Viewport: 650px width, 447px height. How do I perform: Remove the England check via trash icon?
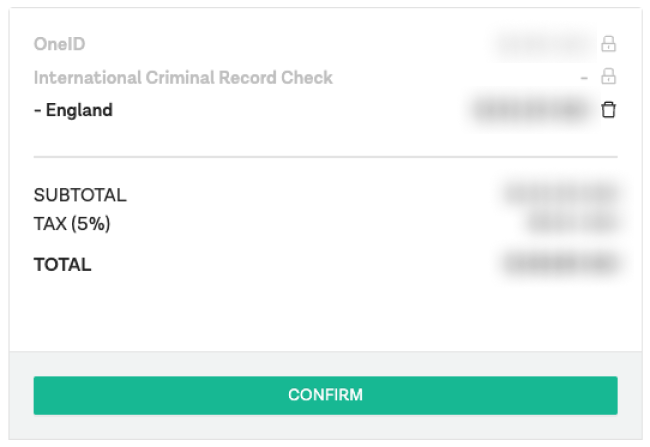click(x=608, y=110)
